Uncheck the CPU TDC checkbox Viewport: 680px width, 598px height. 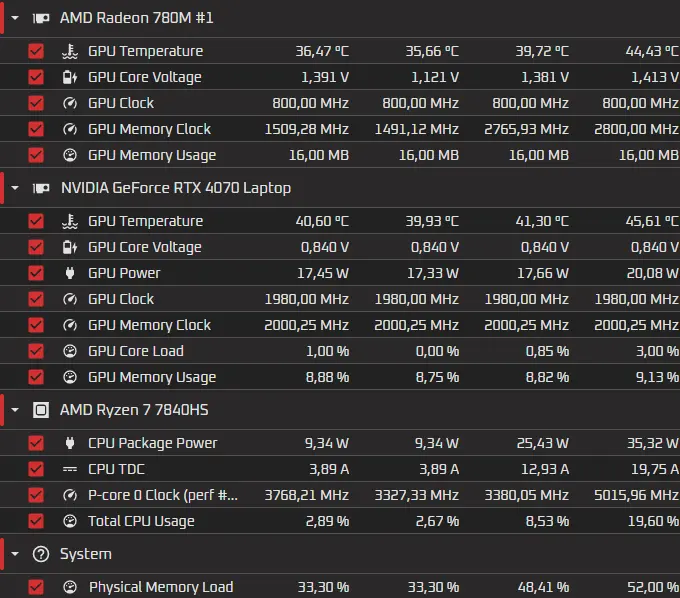36,469
